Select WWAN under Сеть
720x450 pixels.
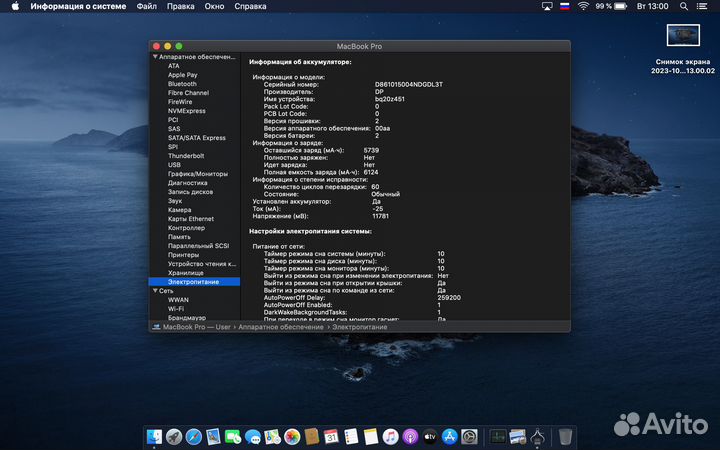tap(178, 300)
